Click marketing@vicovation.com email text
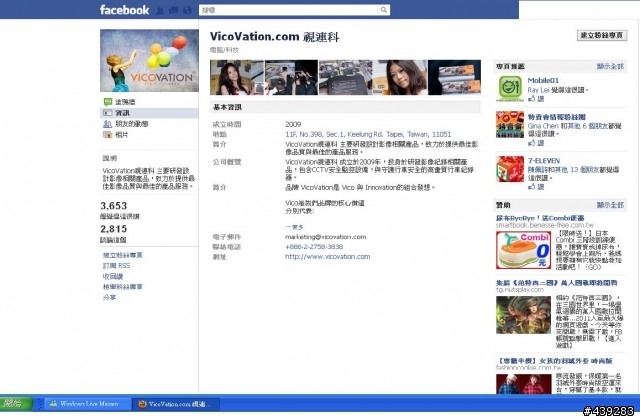Screen dimensions: 640x419 [x=325, y=237]
